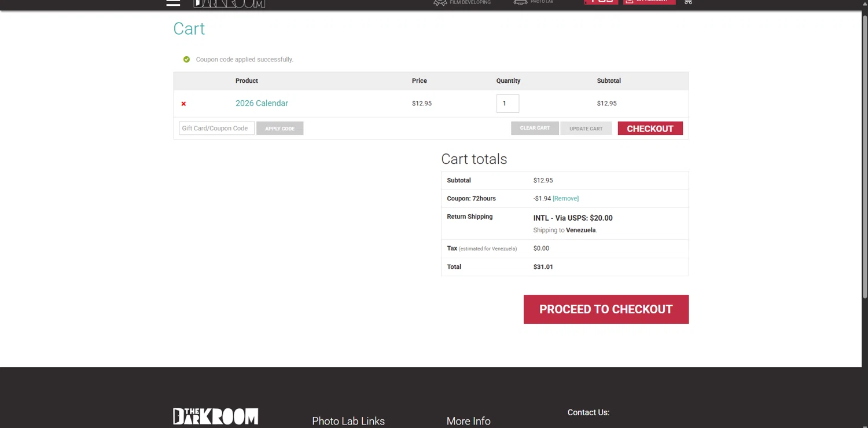The height and width of the screenshot is (428, 868).
Task: Click 'Coupon code applied successfully.' message
Action: 245,60
